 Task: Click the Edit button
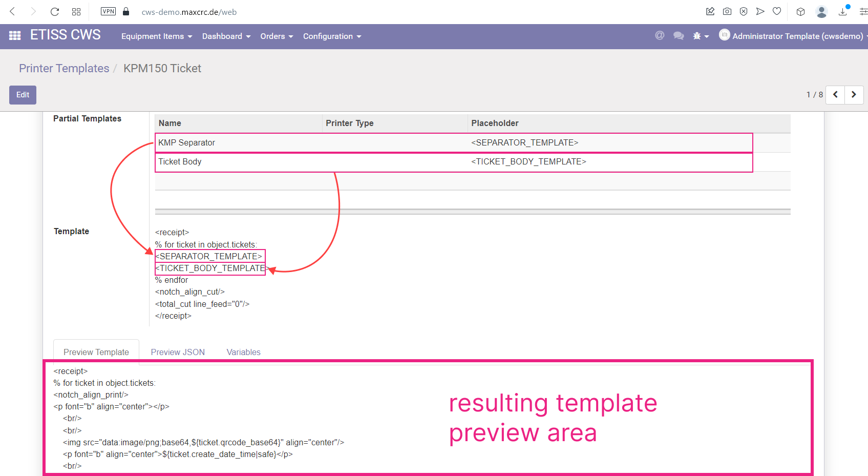[23, 95]
